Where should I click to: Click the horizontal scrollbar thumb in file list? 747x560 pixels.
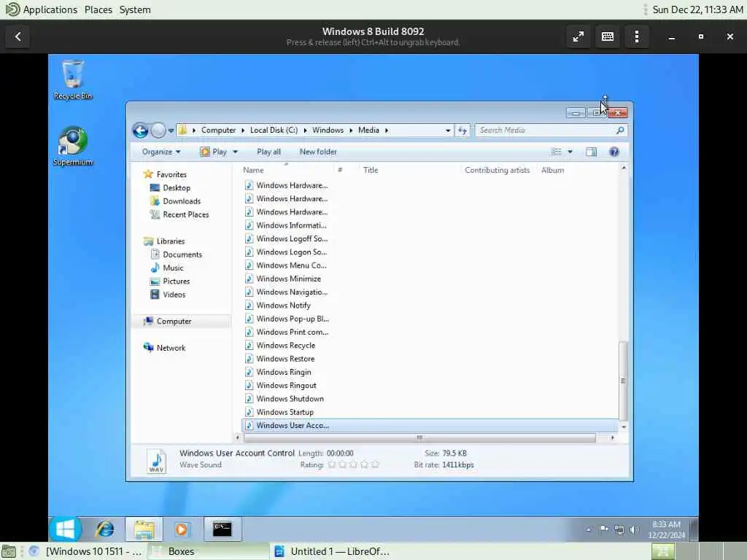[x=419, y=437]
